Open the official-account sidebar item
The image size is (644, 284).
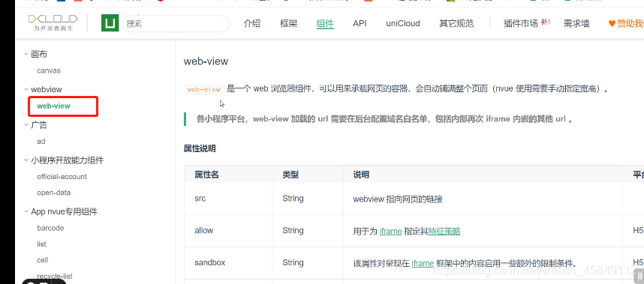(x=62, y=177)
